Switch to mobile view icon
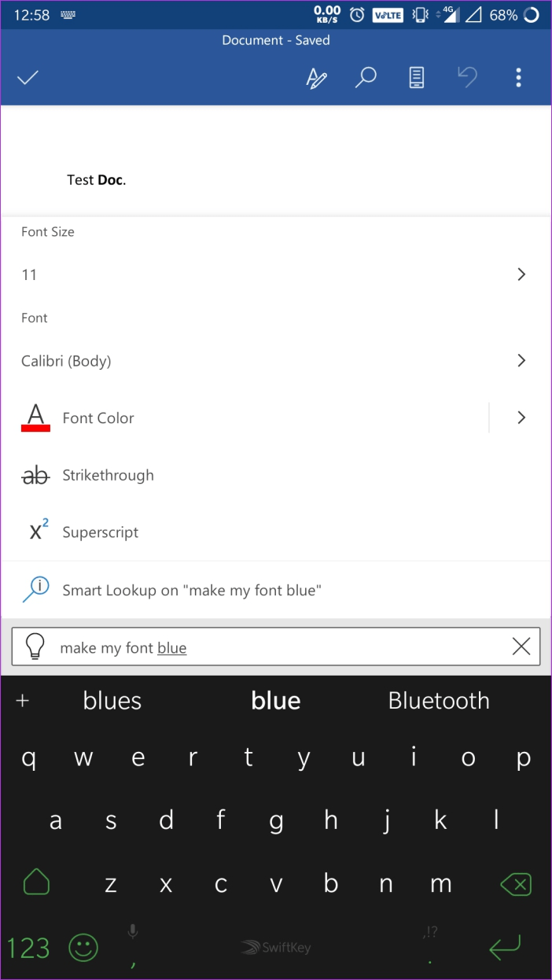 point(417,77)
